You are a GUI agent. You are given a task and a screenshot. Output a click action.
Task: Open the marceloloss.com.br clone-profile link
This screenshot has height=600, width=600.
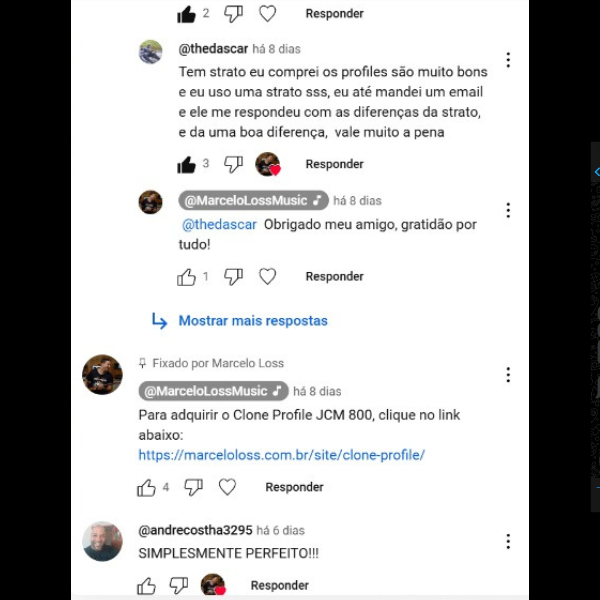point(282,455)
